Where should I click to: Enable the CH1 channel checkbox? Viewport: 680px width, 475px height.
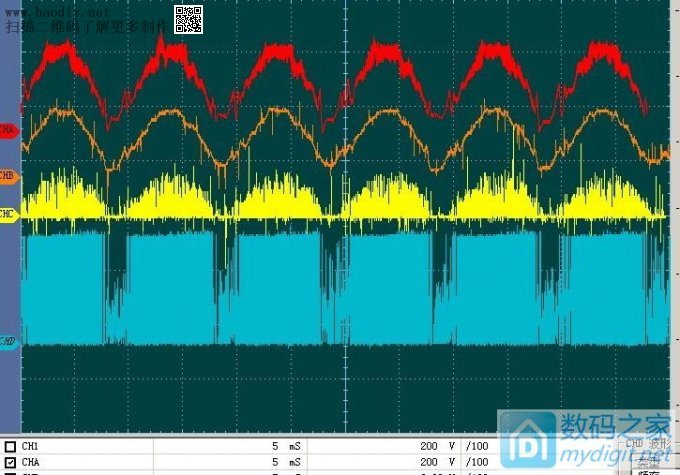(x=10, y=445)
